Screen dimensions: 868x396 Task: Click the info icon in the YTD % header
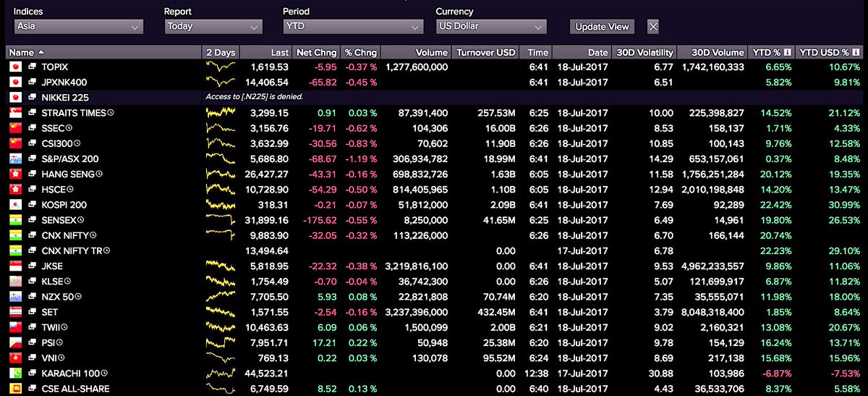pyautogui.click(x=787, y=52)
